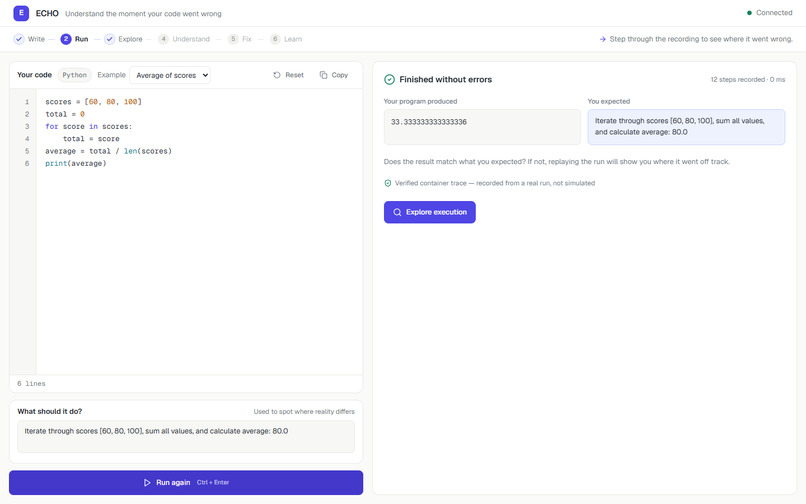The height and width of the screenshot is (504, 806).
Task: Click the Explore execution button
Action: click(x=430, y=212)
